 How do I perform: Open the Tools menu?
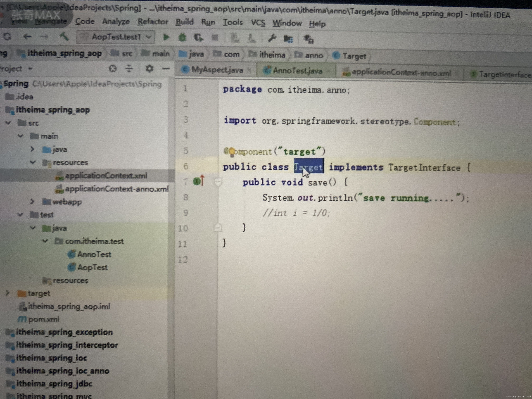(x=233, y=23)
